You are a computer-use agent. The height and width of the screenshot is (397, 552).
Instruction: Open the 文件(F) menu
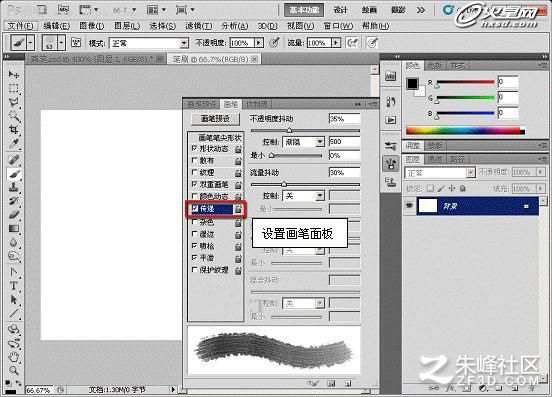point(21,26)
